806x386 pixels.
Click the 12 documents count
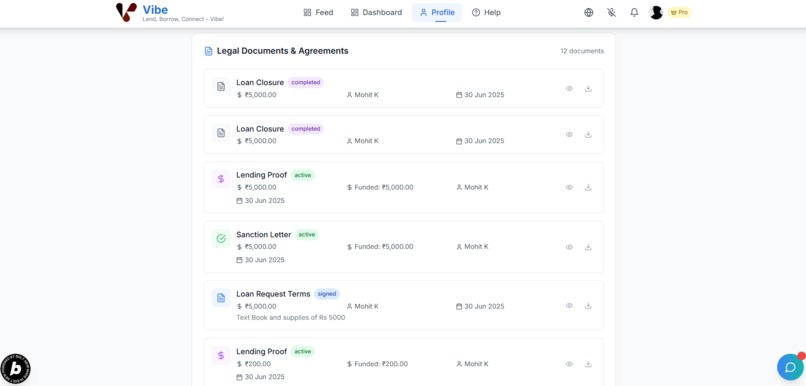582,51
